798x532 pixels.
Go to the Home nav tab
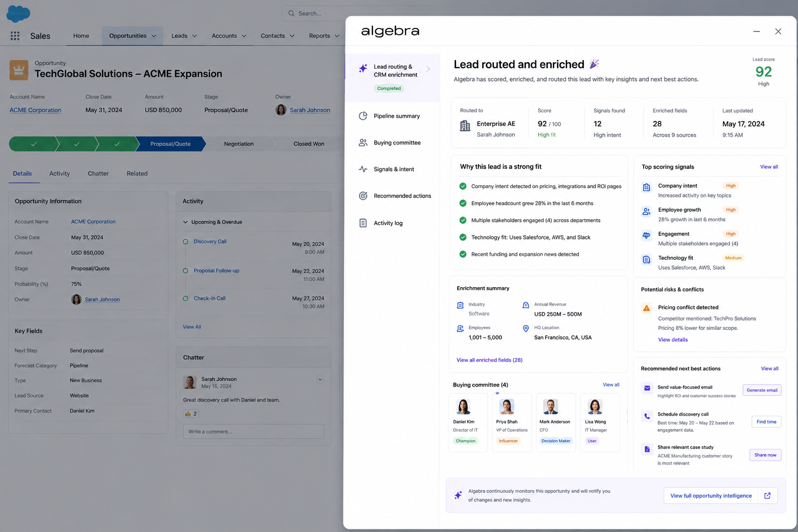(81, 36)
